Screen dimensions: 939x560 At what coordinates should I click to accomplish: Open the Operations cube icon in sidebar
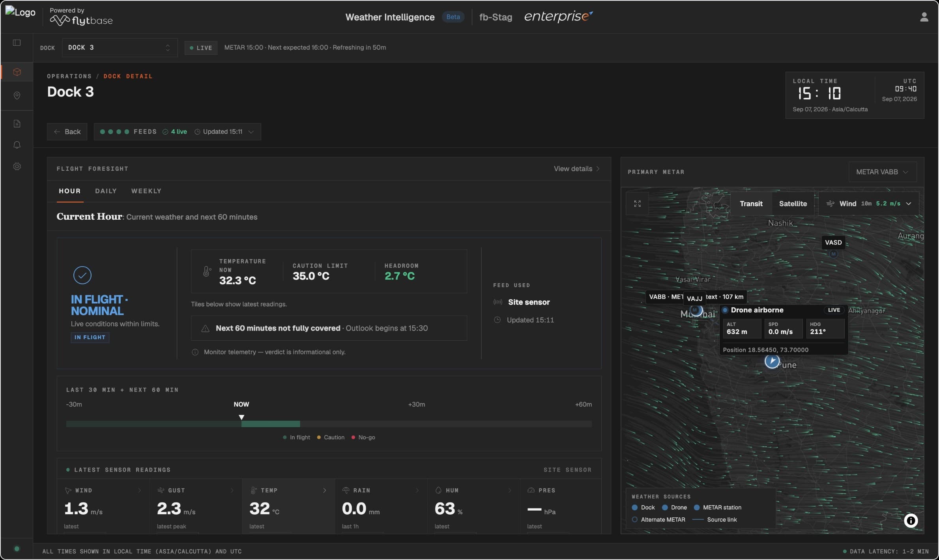(17, 72)
